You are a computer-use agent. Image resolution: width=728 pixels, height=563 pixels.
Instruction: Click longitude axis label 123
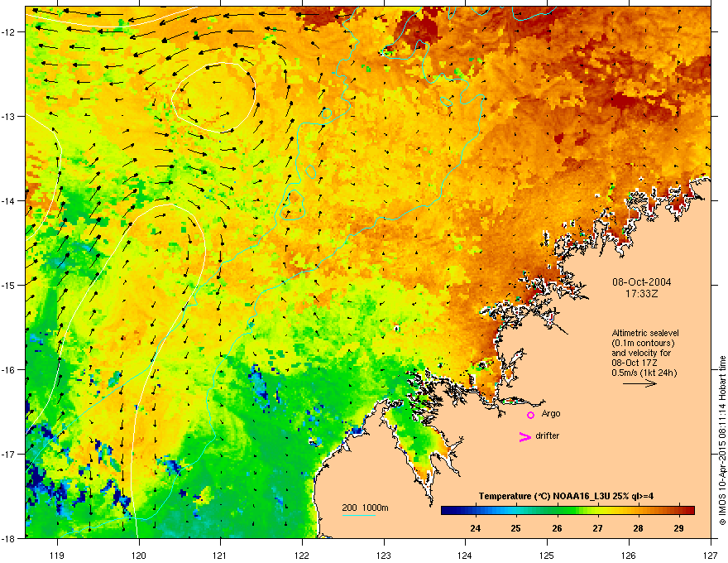pos(384,555)
